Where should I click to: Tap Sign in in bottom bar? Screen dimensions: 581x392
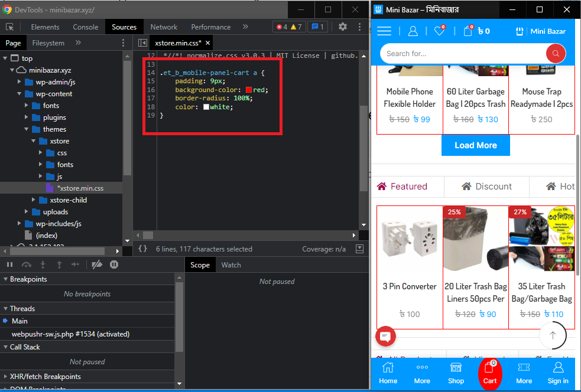[558, 373]
